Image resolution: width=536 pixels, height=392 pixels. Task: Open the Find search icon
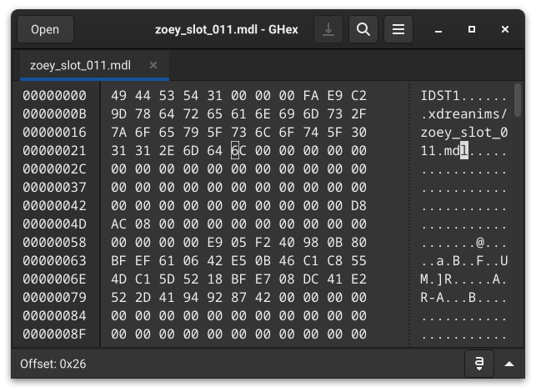[363, 30]
